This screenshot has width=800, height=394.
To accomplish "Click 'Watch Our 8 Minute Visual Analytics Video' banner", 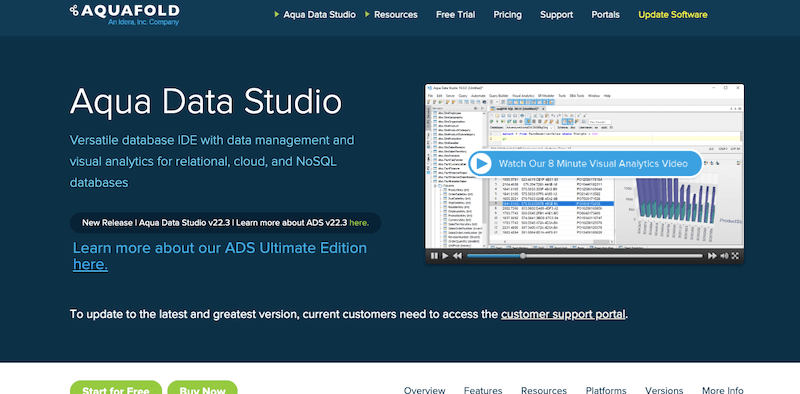I will coord(585,164).
